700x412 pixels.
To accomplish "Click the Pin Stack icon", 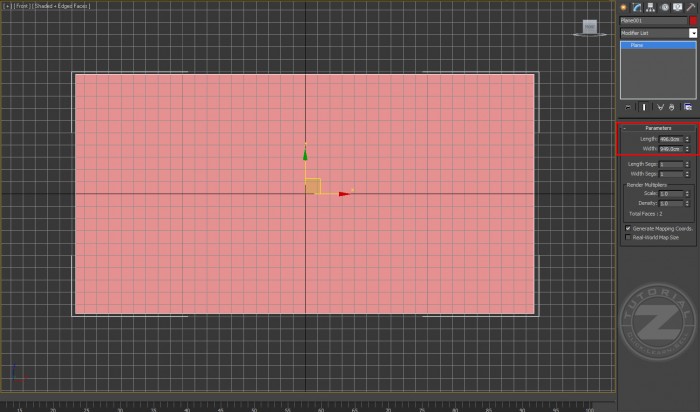I will (629, 107).
